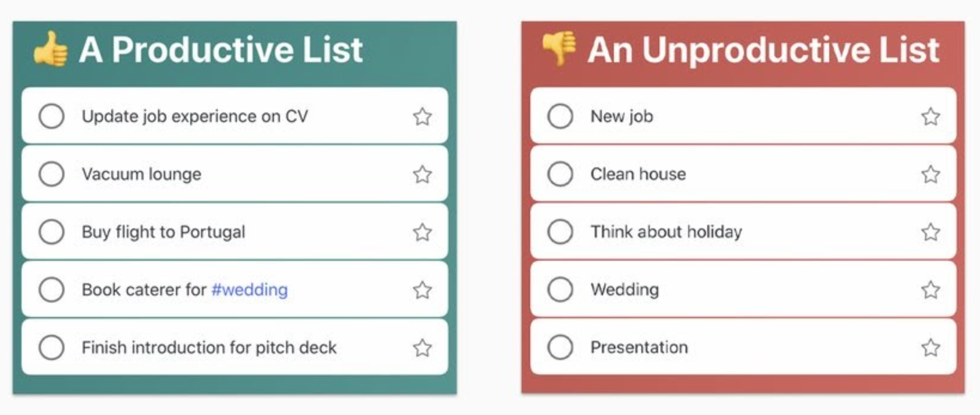
Task: Mark 'Buy flight to Portugal' as important
Action: click(x=422, y=232)
